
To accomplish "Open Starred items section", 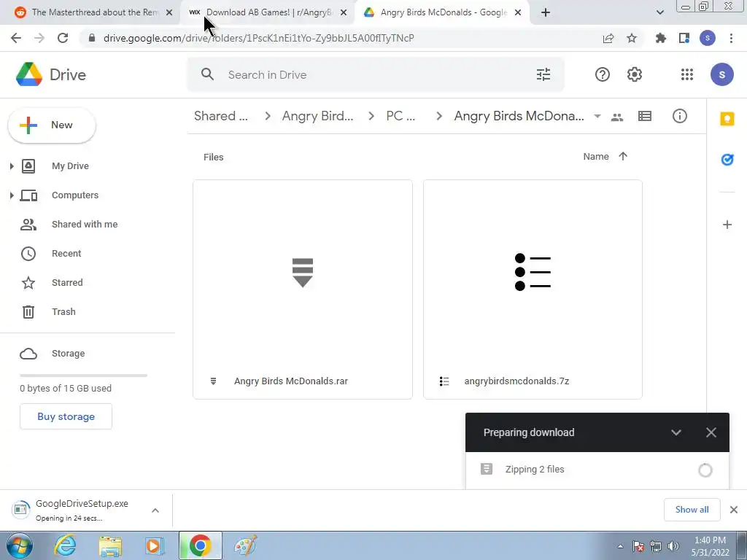I will point(67,282).
